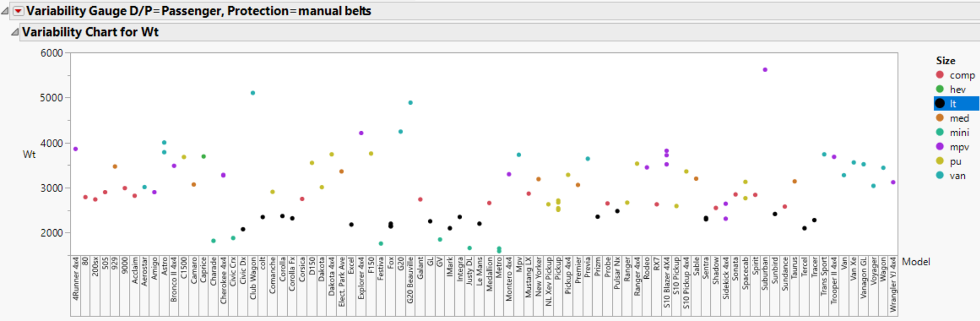Select the Club Wagon point near 5100
This screenshot has height=321, width=980.
[253, 93]
